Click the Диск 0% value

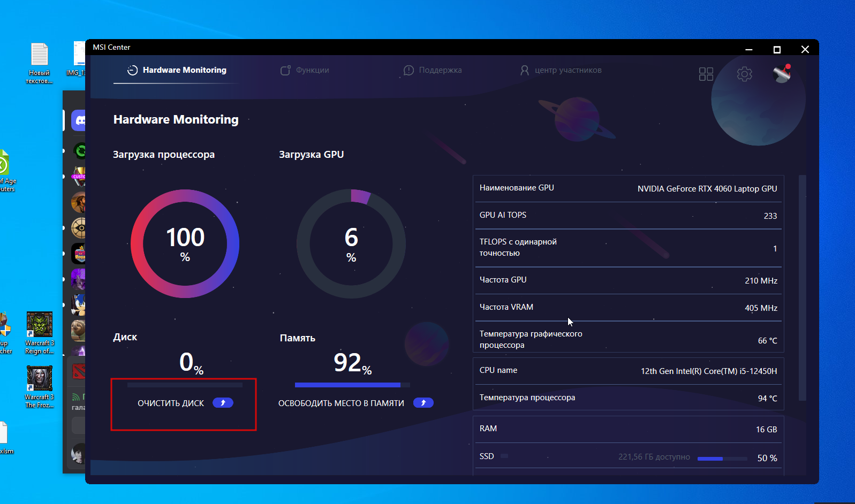[x=191, y=363]
